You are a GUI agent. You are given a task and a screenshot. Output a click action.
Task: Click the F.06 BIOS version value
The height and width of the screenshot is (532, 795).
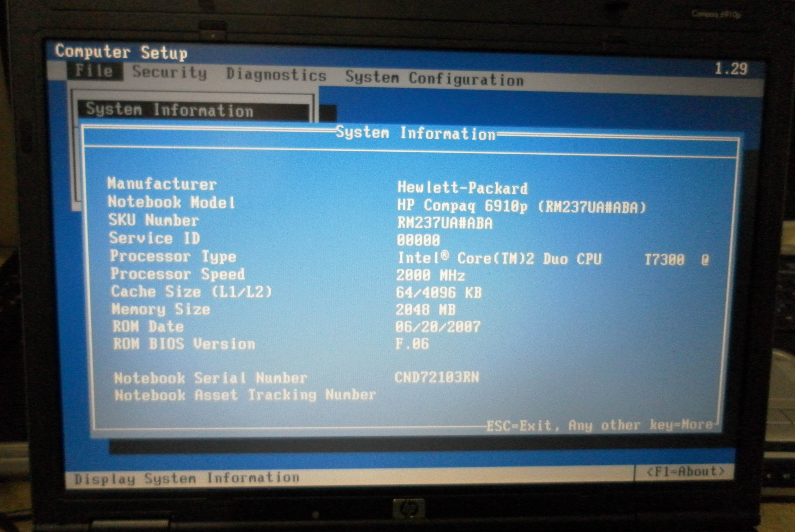[412, 344]
